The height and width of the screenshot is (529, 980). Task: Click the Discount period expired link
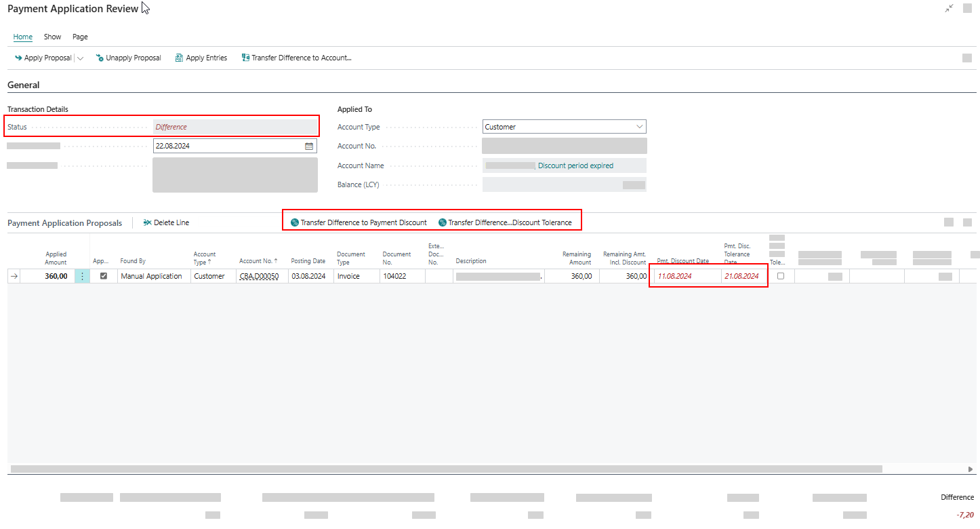pyautogui.click(x=575, y=165)
